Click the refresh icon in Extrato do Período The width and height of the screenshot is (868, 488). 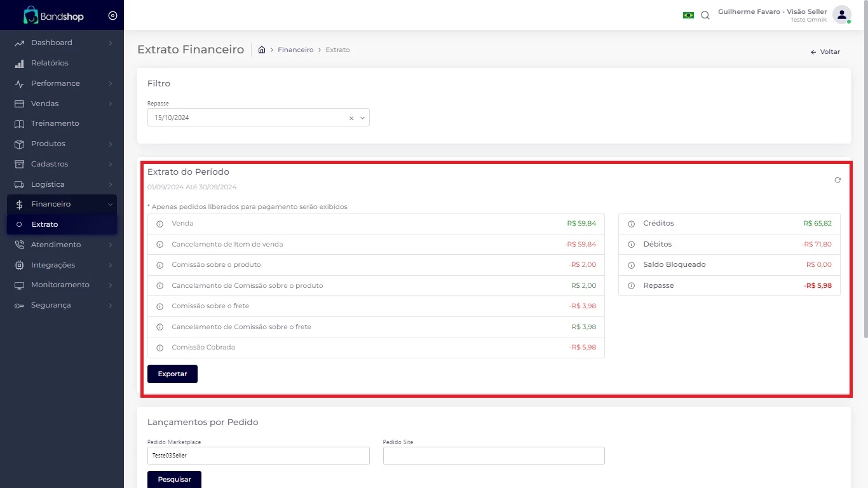pyautogui.click(x=837, y=180)
